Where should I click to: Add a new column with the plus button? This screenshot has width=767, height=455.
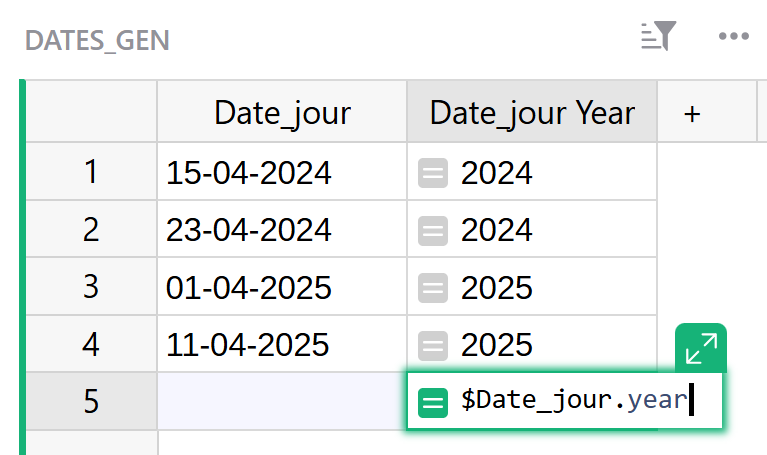691,113
